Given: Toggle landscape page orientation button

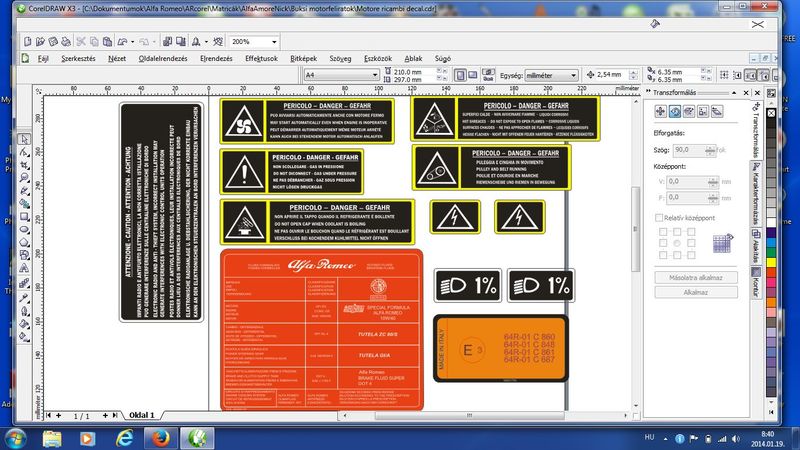Looking at the screenshot, I should (473, 75).
